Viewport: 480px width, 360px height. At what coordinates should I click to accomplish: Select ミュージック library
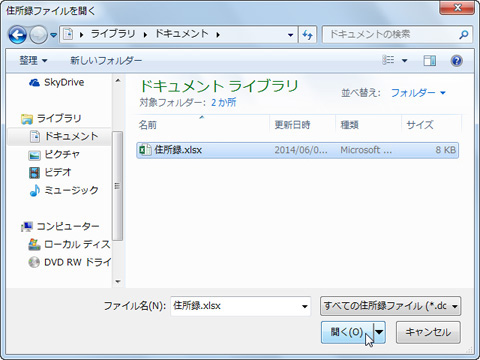pyautogui.click(x=64, y=190)
